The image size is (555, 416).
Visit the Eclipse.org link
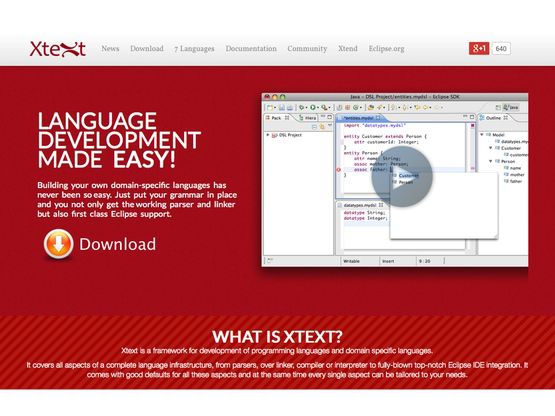pos(386,49)
